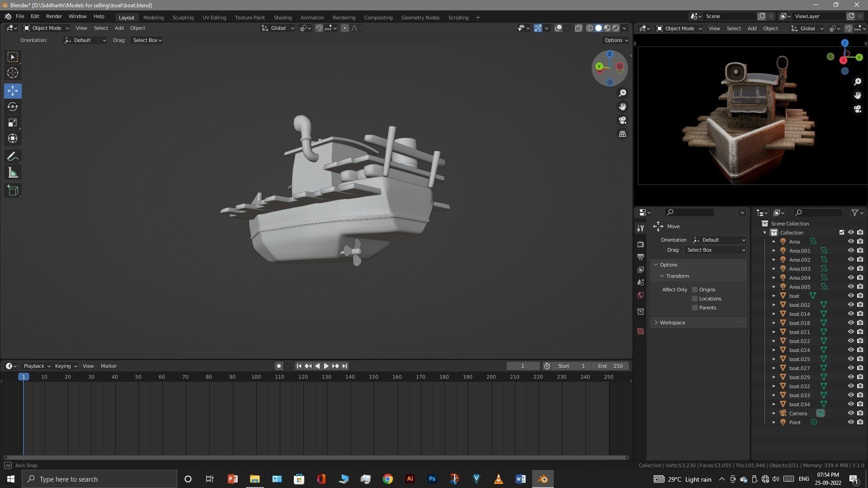This screenshot has height=488, width=868.
Task: Select the Add Cube tool
Action: [13, 191]
